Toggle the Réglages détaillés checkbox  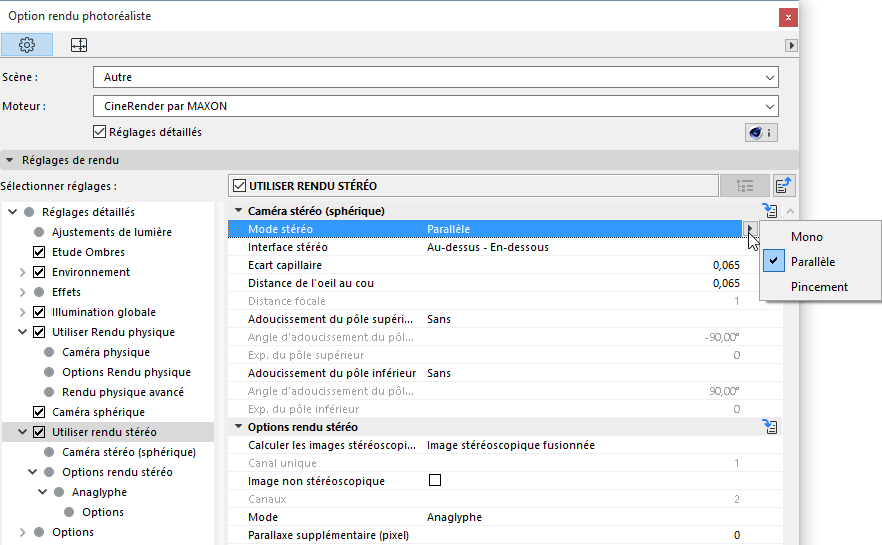(x=100, y=132)
